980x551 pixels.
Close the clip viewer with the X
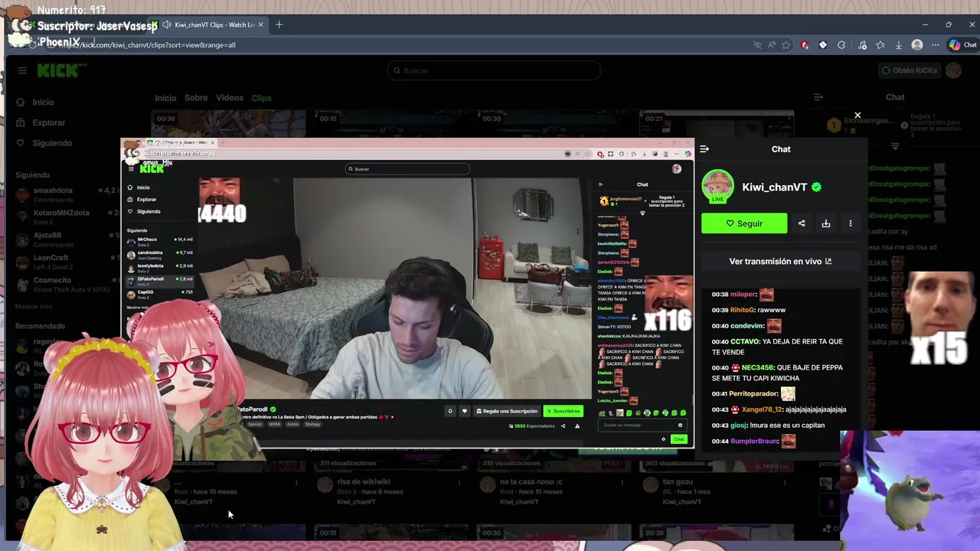857,116
